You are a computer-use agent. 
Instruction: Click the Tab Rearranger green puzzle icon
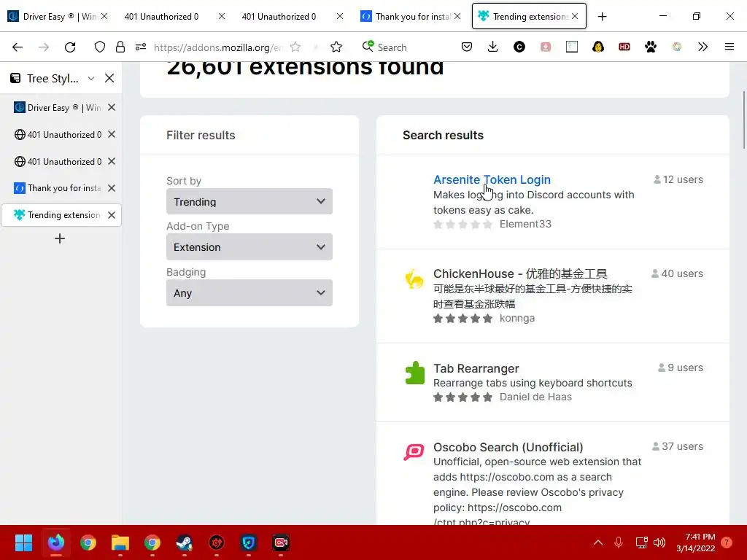pos(414,373)
